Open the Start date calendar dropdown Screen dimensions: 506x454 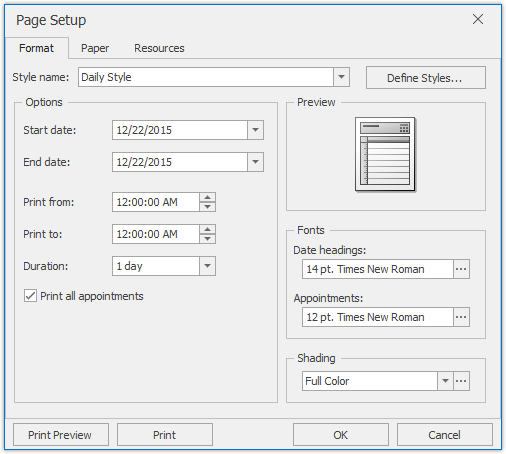(x=255, y=130)
